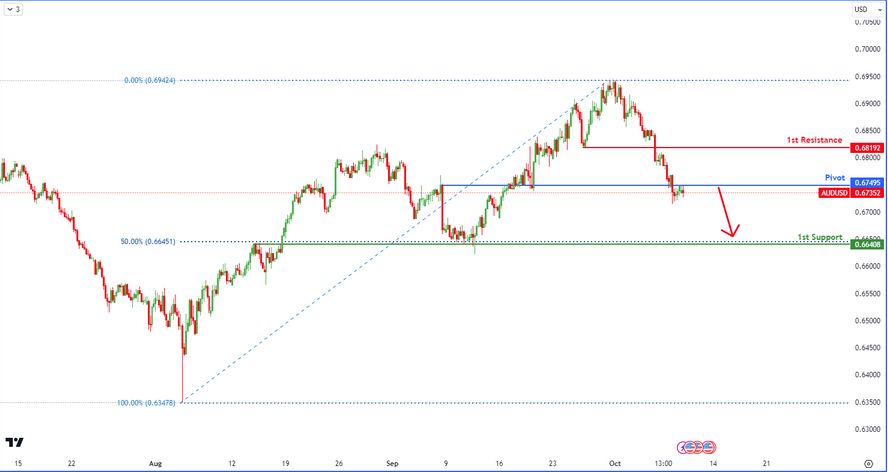This screenshot has width=888, height=472.
Task: Open the rightmost US flag economic event
Action: tap(707, 447)
